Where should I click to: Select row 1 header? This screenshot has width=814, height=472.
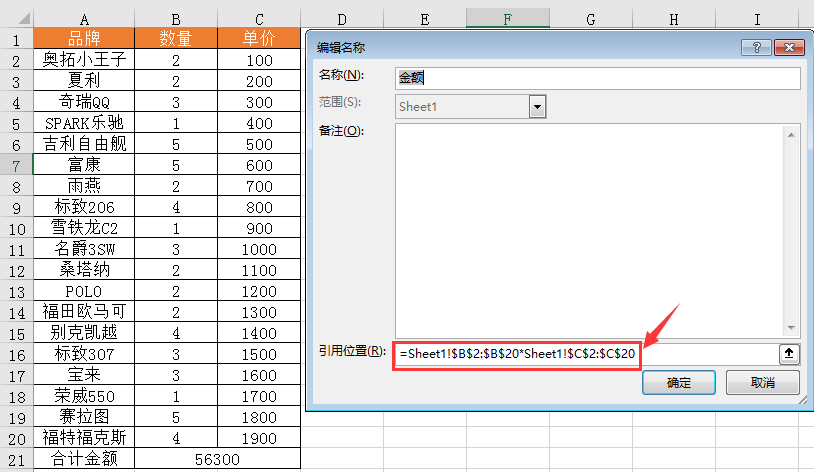pos(17,39)
